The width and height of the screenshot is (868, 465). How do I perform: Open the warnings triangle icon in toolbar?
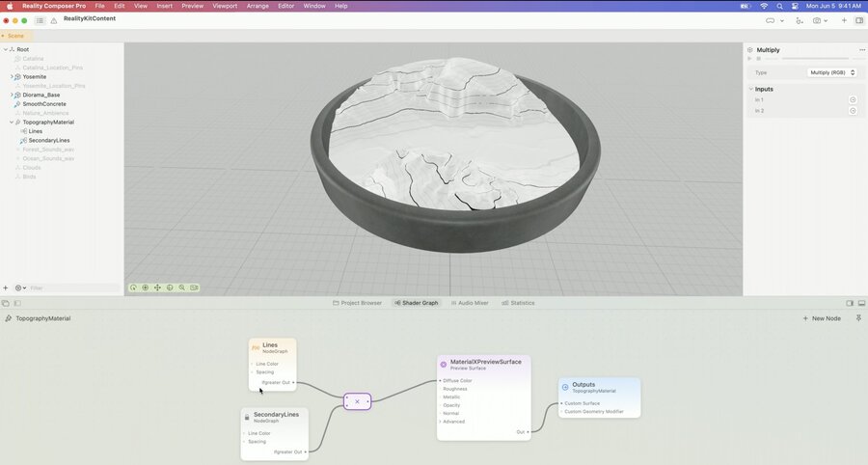pos(54,20)
